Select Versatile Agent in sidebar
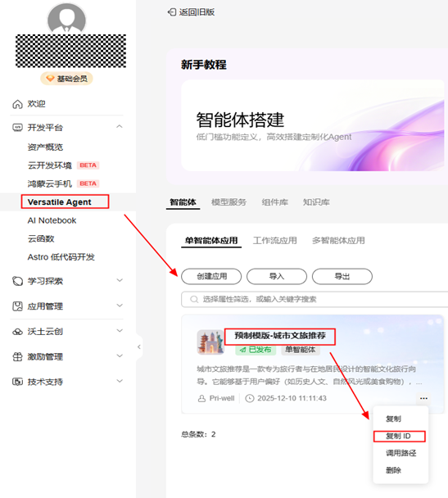The height and width of the screenshot is (498, 448). 59,202
